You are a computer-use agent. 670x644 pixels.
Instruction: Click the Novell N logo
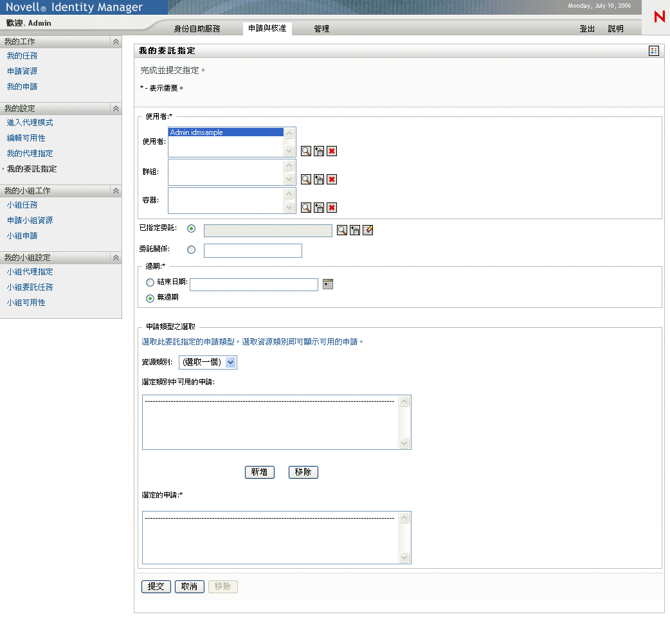(x=659, y=17)
